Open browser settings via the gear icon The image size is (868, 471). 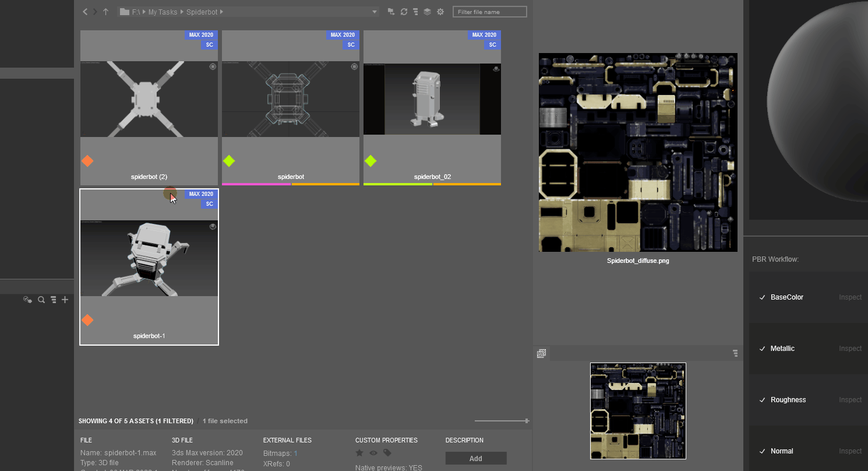(x=440, y=12)
